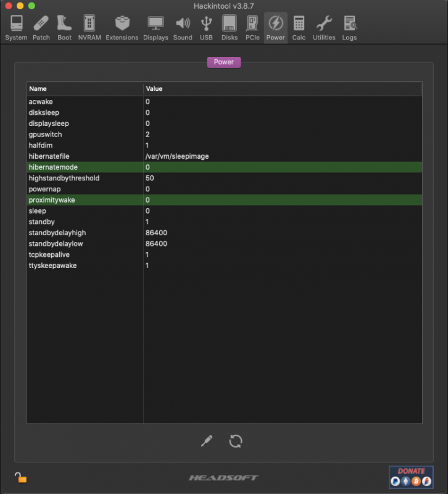Open the PCIe section
Image resolution: width=448 pixels, height=494 pixels.
(x=252, y=28)
